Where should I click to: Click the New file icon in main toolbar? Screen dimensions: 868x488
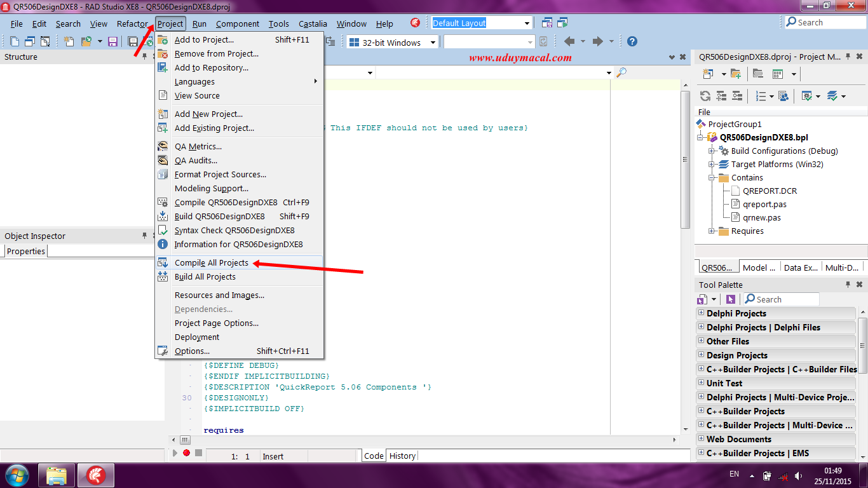pos(14,42)
